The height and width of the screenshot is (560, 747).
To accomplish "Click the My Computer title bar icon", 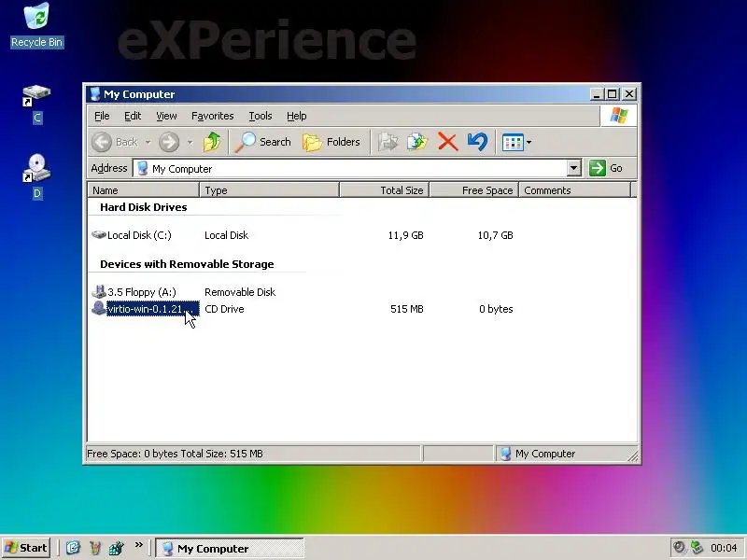I will (95, 94).
